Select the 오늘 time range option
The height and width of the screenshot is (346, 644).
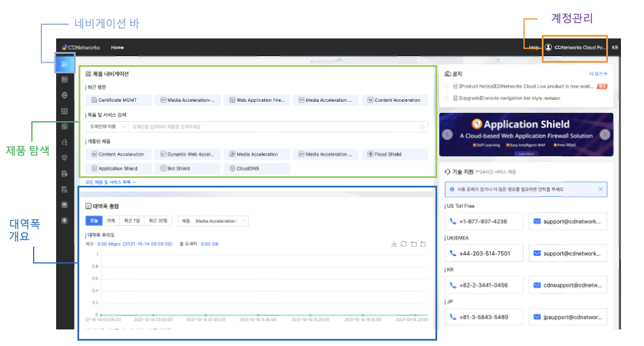point(93,221)
